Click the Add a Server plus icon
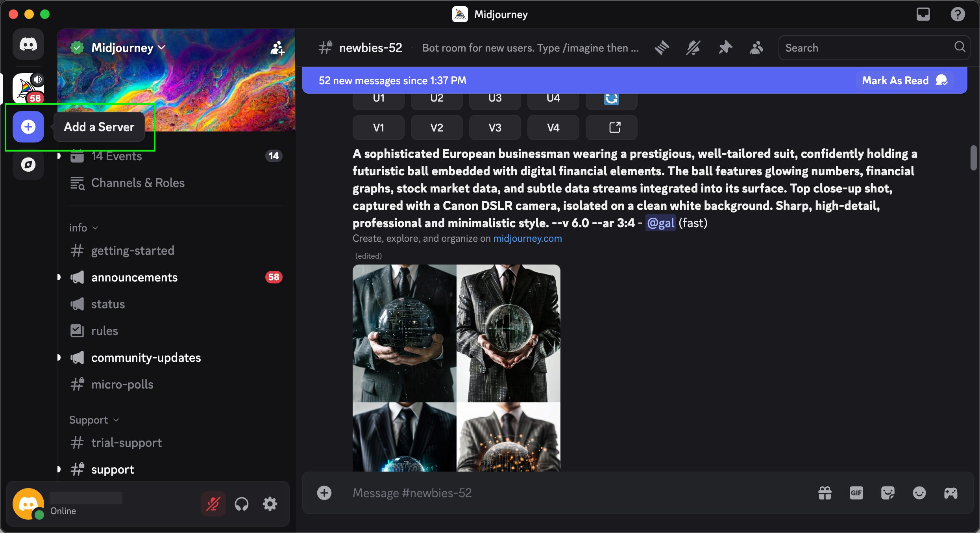980x533 pixels. pos(28,127)
